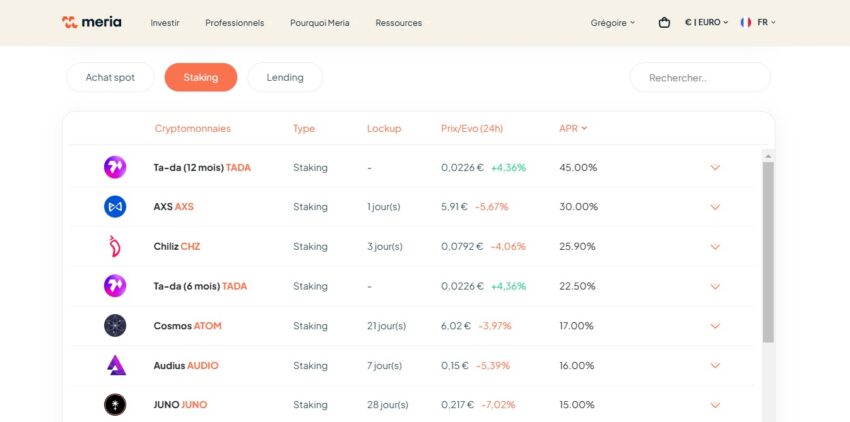Image resolution: width=850 pixels, height=422 pixels.
Task: Click the 0,0792 € Chiliz price
Action: click(462, 246)
